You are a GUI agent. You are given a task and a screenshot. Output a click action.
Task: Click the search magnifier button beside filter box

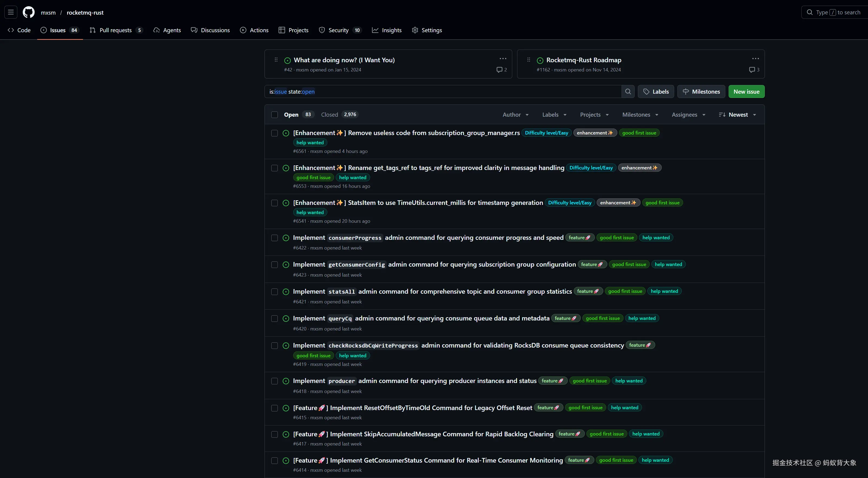click(x=628, y=92)
